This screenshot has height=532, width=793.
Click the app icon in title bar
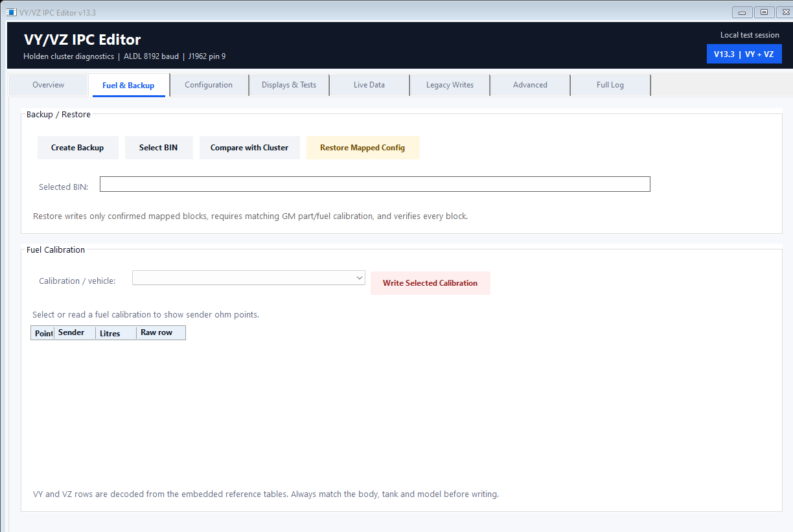(11, 12)
